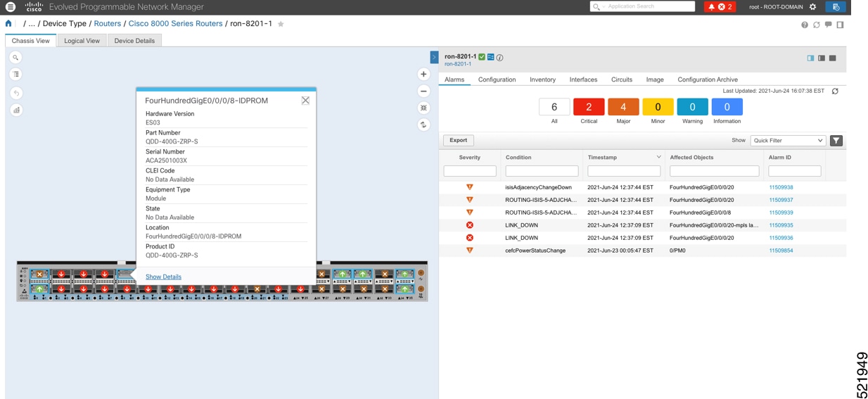Open the Inventory tab
This screenshot has height=399, width=868.
click(542, 80)
